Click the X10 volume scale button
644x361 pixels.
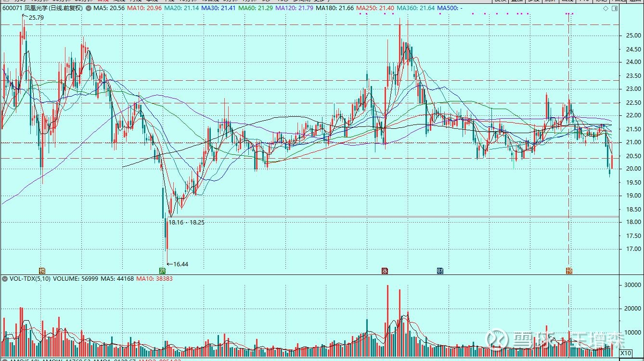(626, 353)
